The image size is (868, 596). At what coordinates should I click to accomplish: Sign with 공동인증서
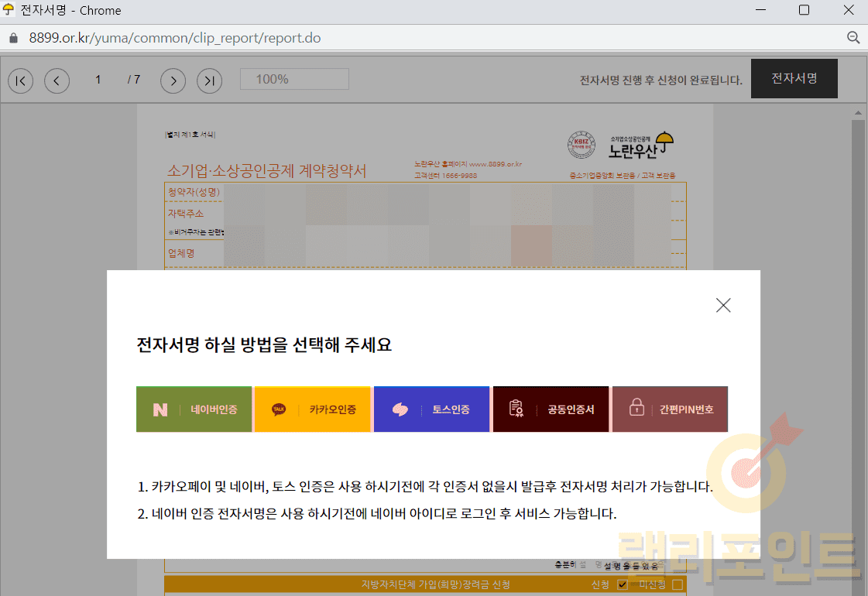(551, 409)
